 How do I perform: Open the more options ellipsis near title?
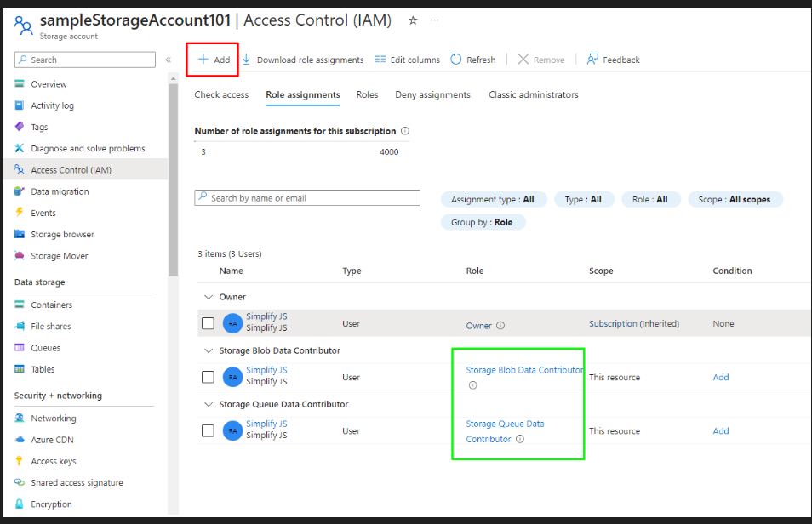[x=434, y=20]
